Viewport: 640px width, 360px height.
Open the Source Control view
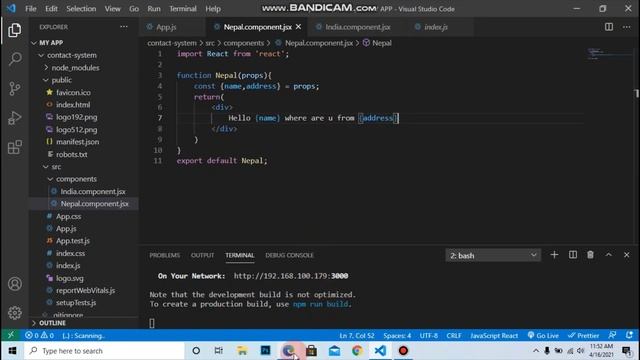(15, 88)
